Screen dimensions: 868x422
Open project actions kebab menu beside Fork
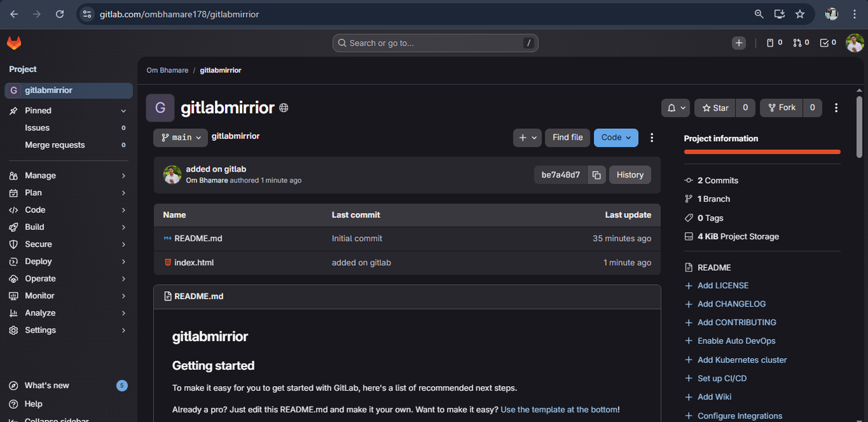[x=836, y=108]
